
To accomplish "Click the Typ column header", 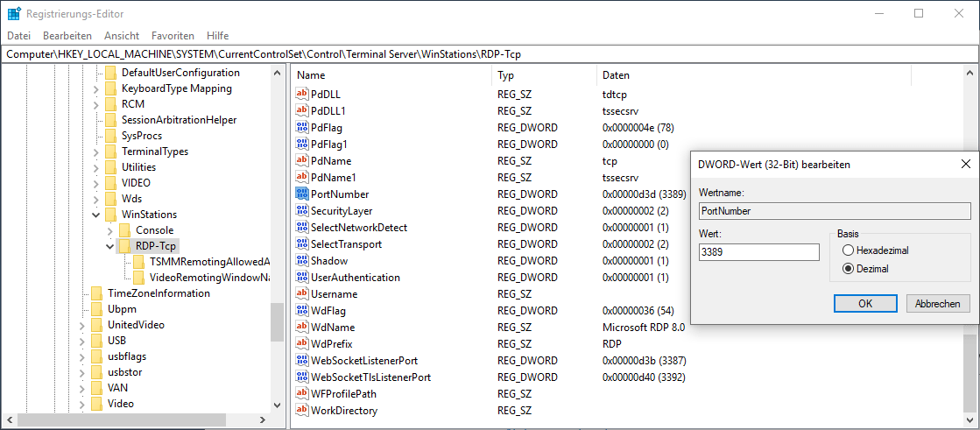I will click(x=506, y=75).
